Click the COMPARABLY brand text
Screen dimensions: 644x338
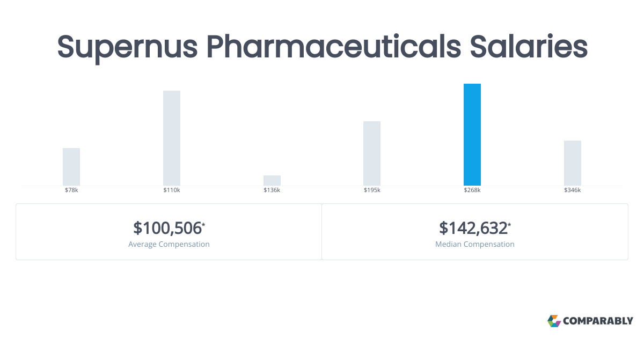[x=598, y=321]
